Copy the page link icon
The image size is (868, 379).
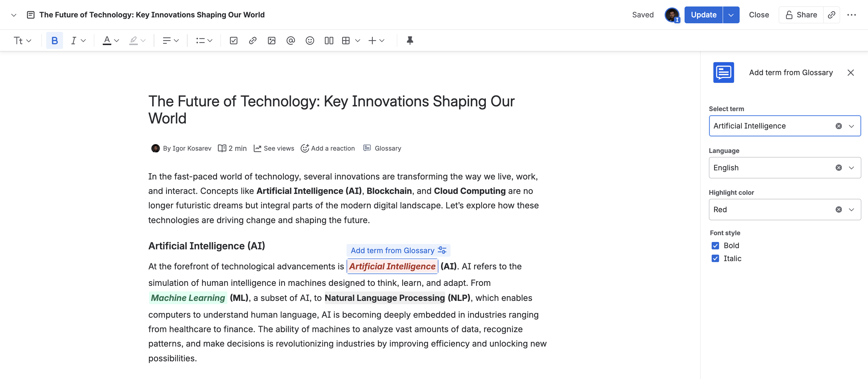click(831, 15)
